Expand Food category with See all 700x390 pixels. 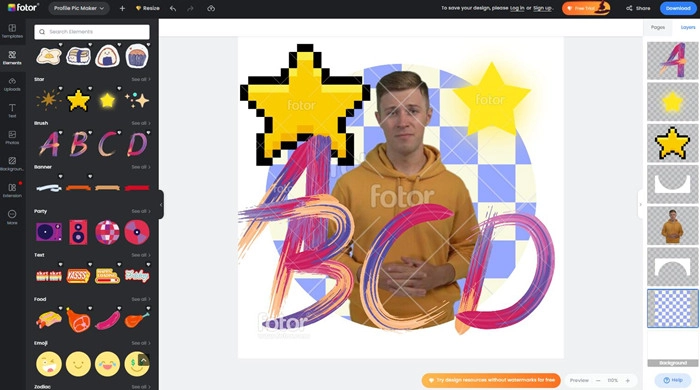click(x=141, y=299)
